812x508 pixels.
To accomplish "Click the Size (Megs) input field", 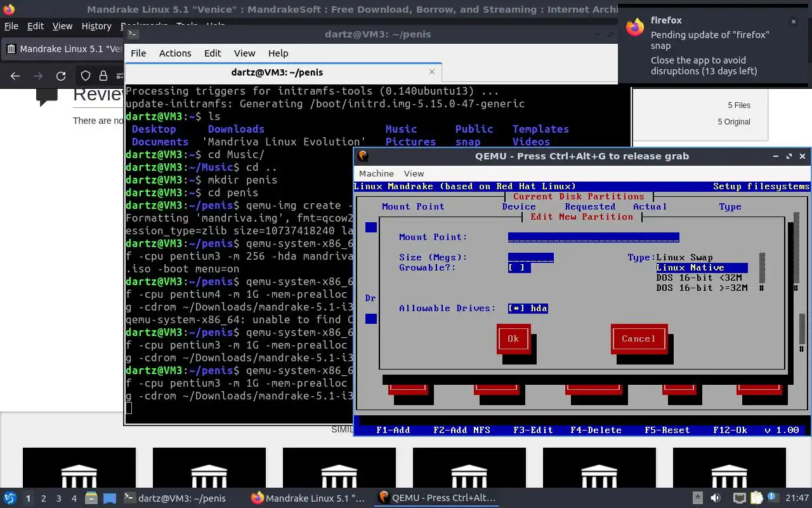I will point(531,257).
